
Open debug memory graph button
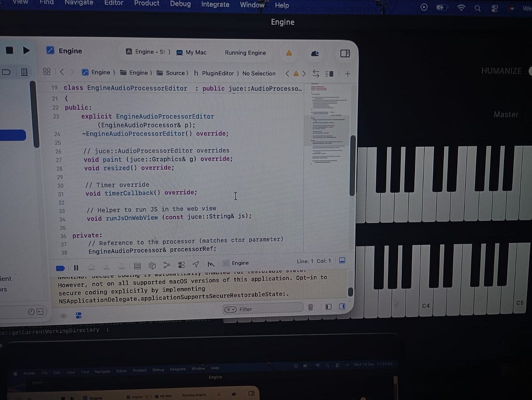152,265
